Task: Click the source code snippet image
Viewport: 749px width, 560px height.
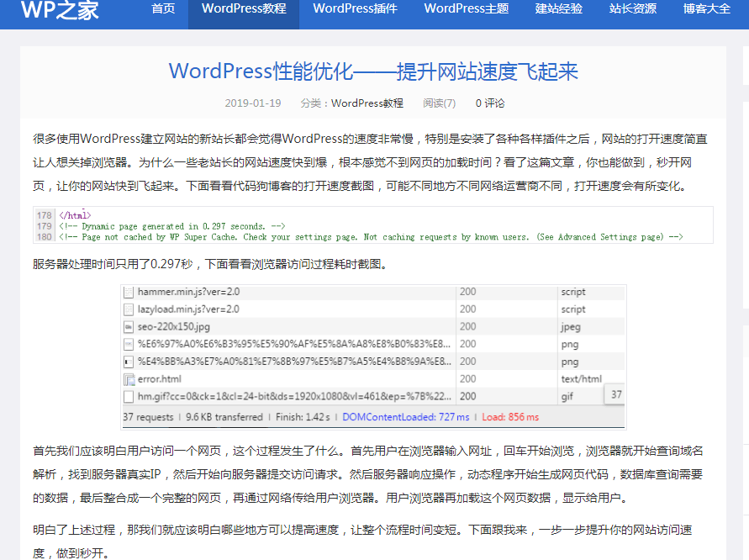Action: [373, 225]
